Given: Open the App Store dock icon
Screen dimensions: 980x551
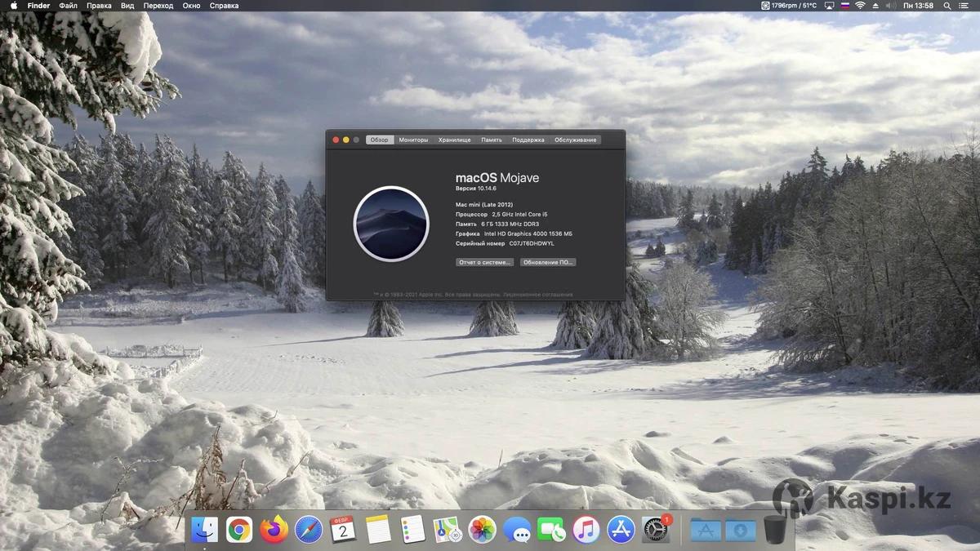Looking at the screenshot, I should click(621, 530).
